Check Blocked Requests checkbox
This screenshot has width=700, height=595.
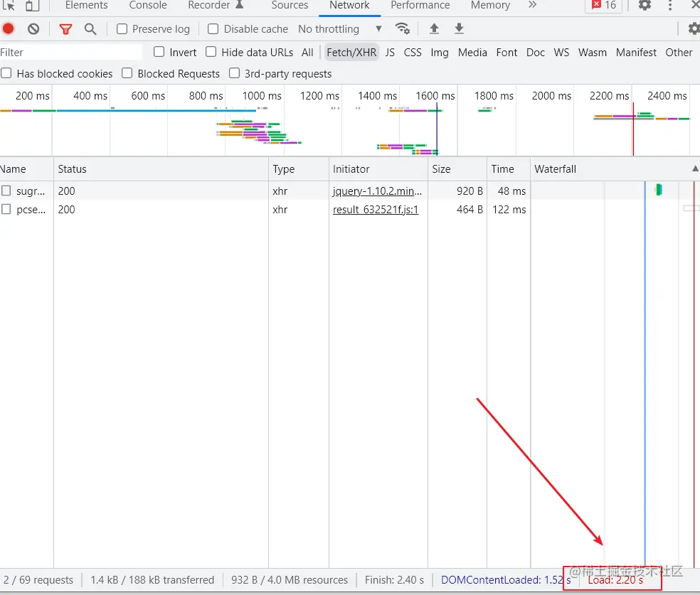[127, 73]
